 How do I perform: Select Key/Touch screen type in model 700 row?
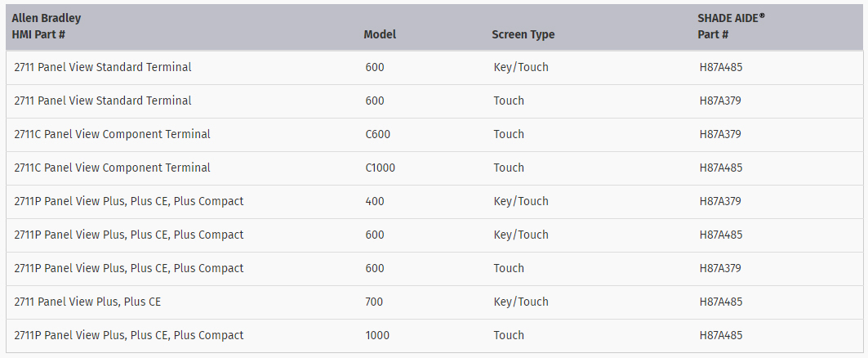[x=521, y=302]
